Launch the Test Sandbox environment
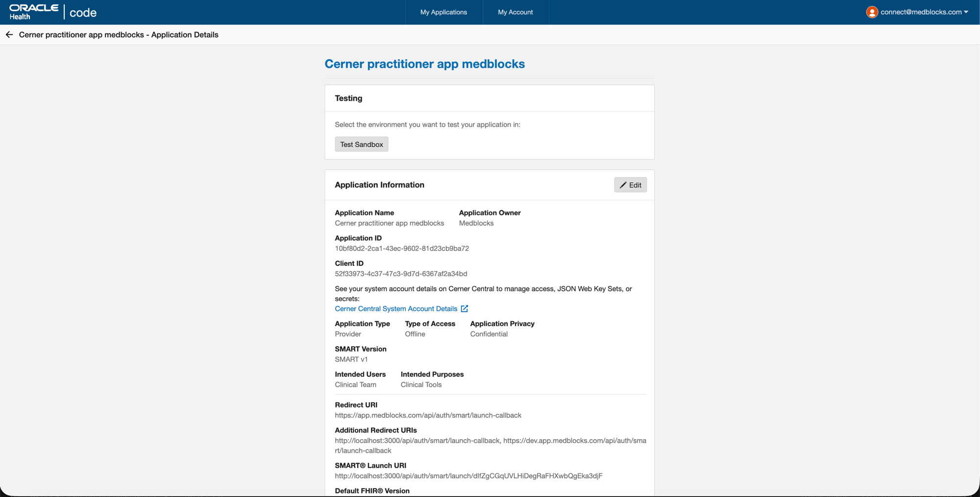 [x=362, y=144]
